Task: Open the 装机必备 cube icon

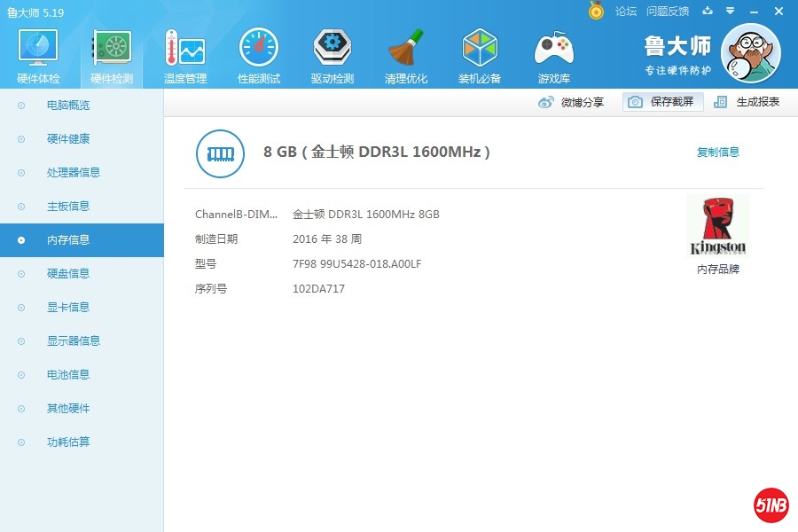Action: click(480, 49)
